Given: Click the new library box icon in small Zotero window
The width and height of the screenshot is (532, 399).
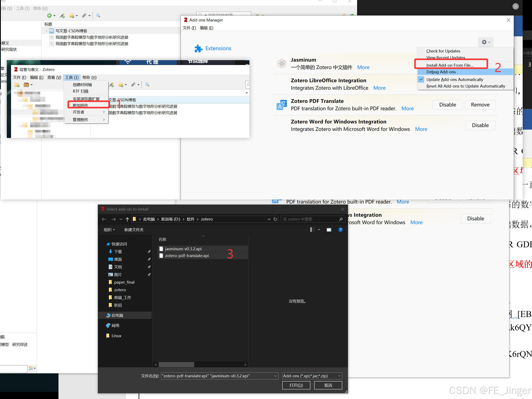Looking at the screenshot, I should (26, 85).
